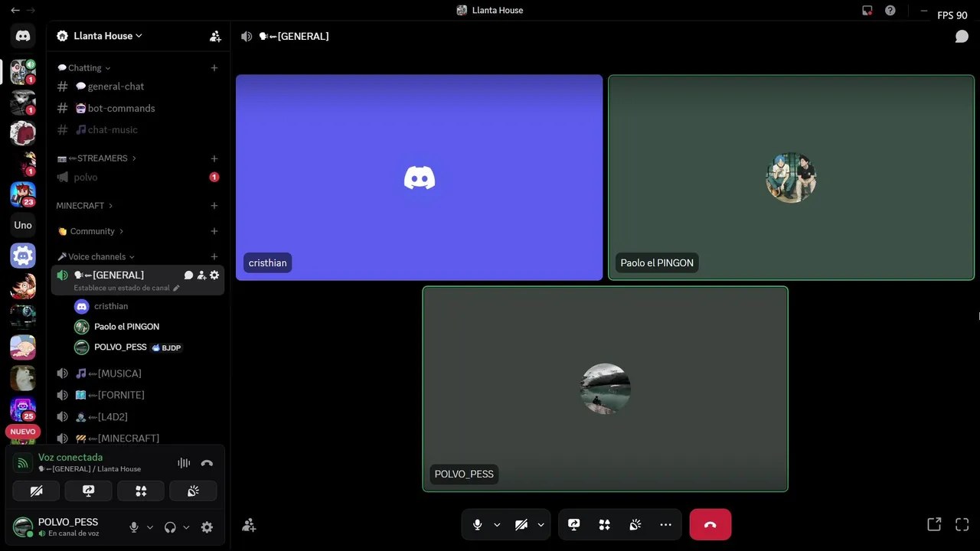This screenshot has width=980, height=551.
Task: Mute microphone in user panel
Action: (x=134, y=527)
